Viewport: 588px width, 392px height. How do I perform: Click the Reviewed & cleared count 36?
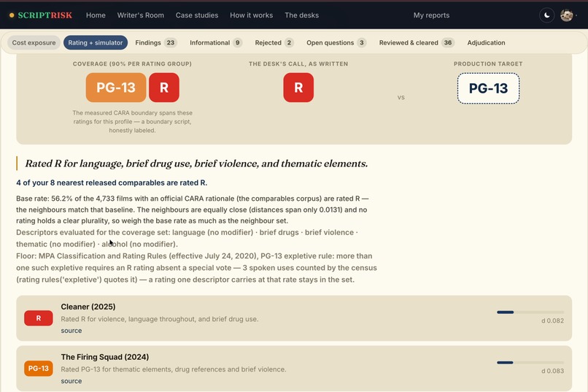[x=448, y=43]
